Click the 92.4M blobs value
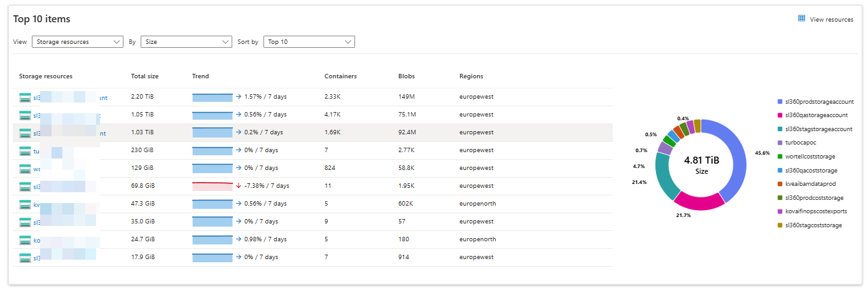 (407, 133)
